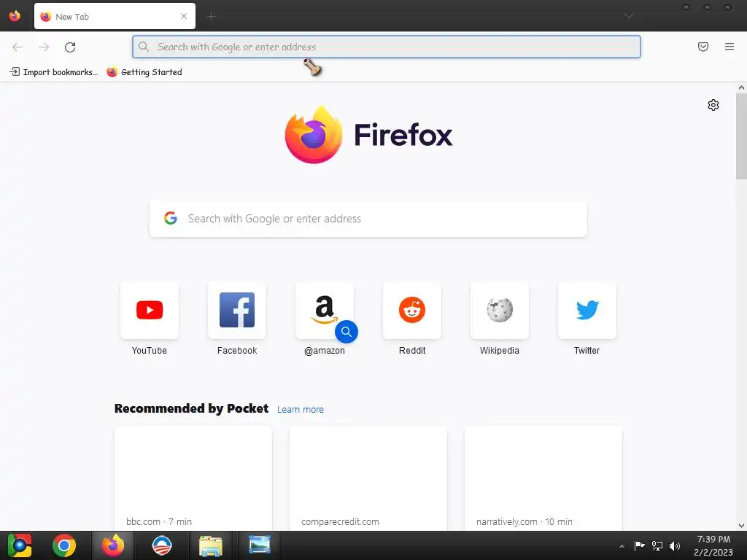Viewport: 747px width, 560px height.
Task: Click the Firefox icon on the taskbar
Action: click(113, 545)
